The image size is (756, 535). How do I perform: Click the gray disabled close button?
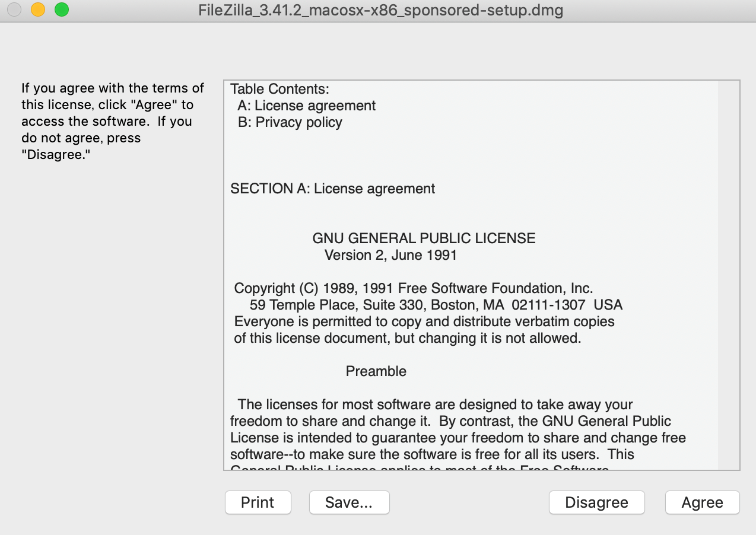14,10
